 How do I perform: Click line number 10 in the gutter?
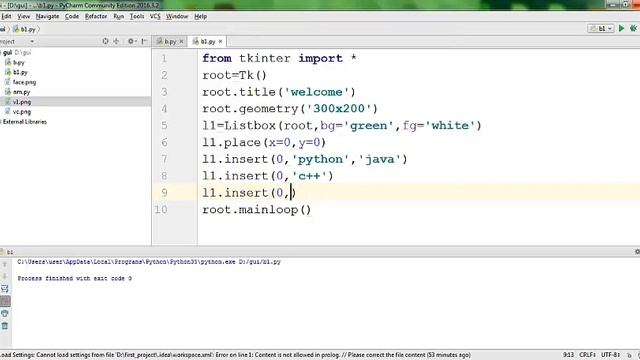pyautogui.click(x=160, y=209)
